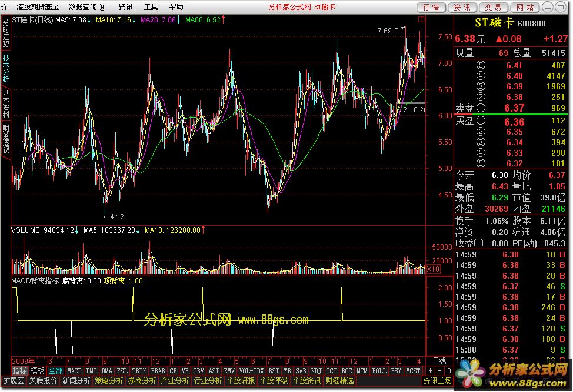Choose the FSL indicator
This screenshot has height=392, width=573.
point(122,371)
